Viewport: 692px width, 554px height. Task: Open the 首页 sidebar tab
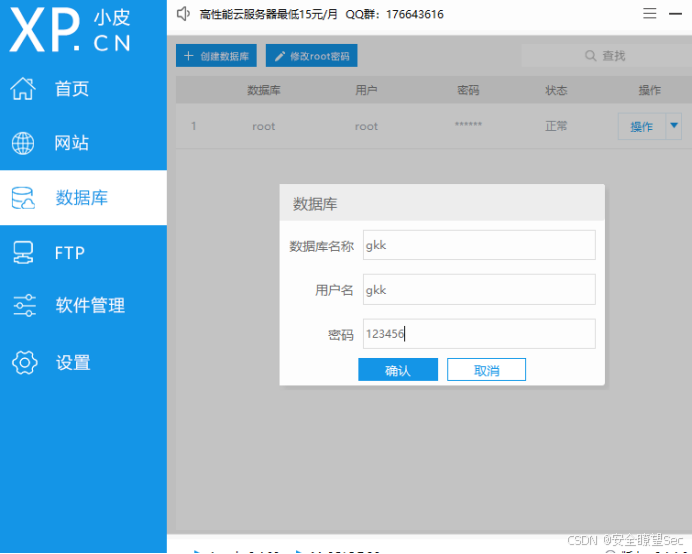click(83, 88)
